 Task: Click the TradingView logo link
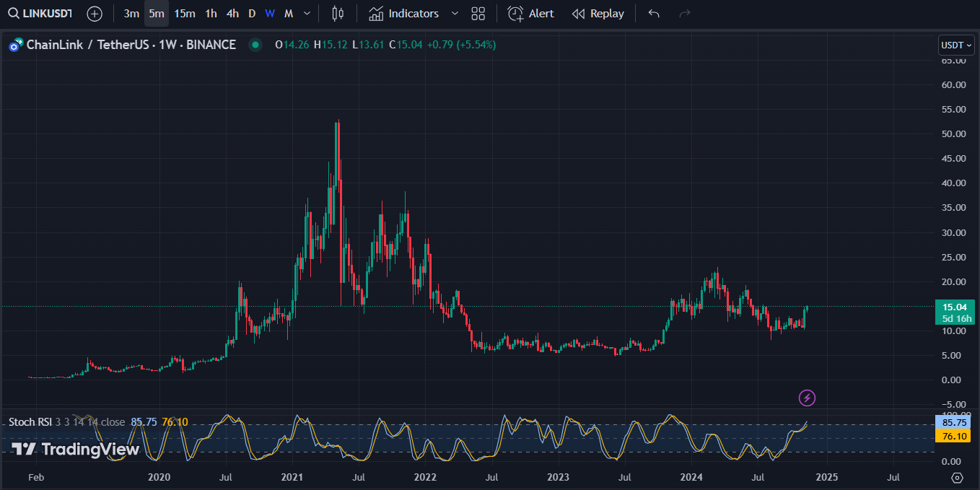click(75, 448)
